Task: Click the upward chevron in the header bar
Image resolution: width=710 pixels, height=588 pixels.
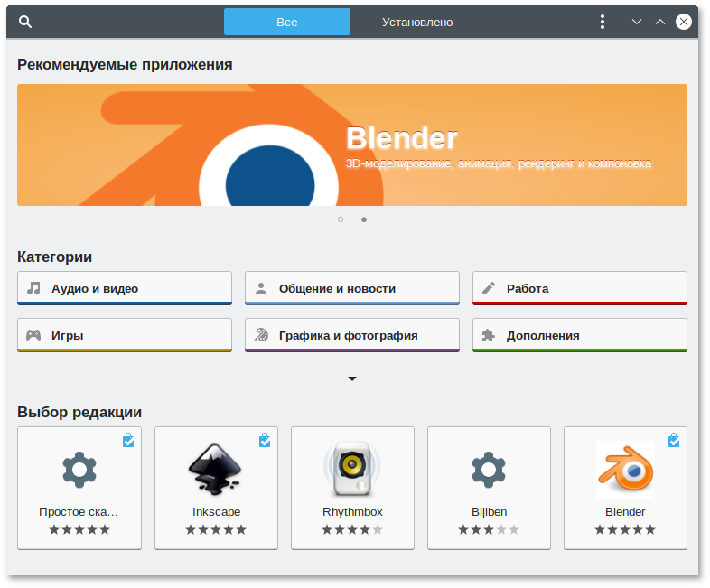Action: tap(660, 22)
